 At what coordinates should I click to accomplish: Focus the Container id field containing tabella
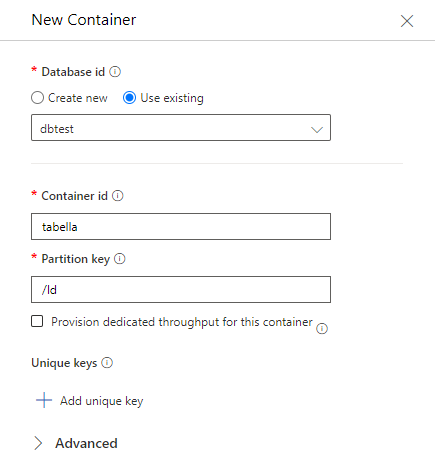pyautogui.click(x=181, y=227)
